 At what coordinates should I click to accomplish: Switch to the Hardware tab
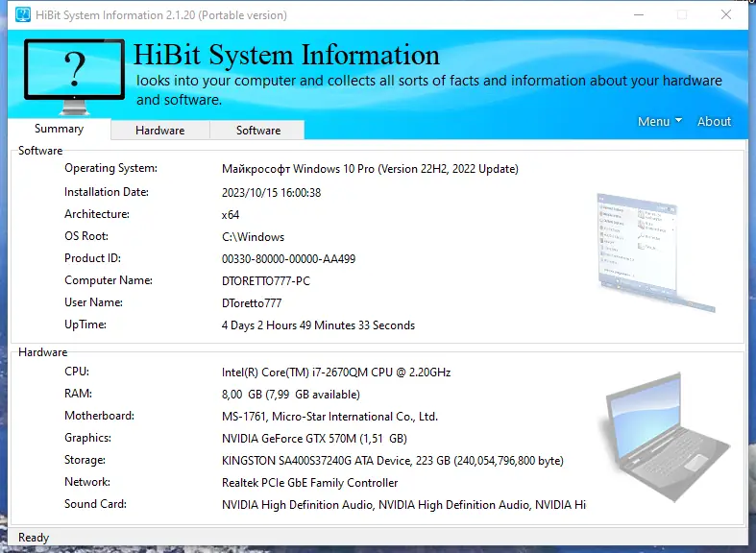coord(160,130)
